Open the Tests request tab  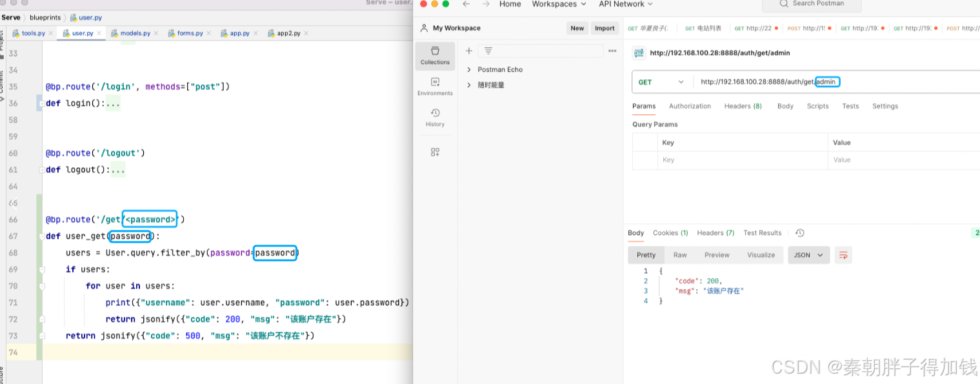tap(850, 106)
